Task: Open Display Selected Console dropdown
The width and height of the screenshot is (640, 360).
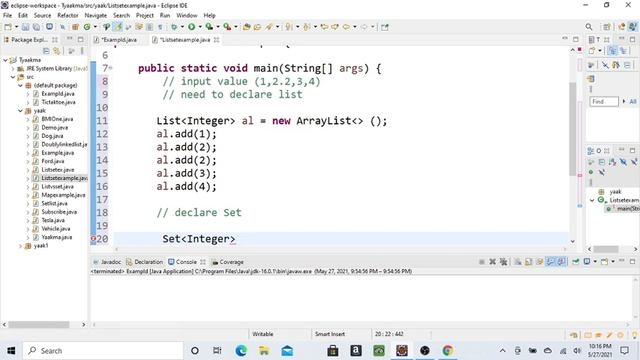Action: (595, 262)
